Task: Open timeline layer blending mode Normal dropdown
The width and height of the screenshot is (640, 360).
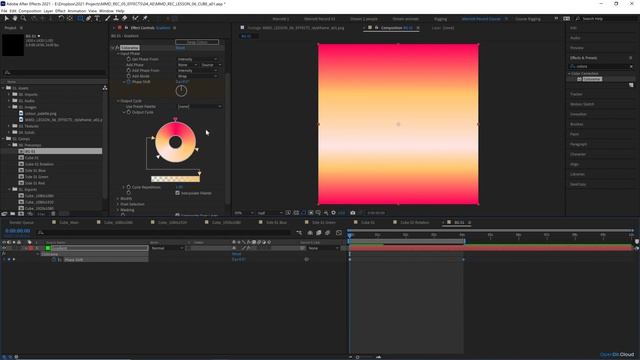Action: (167, 248)
